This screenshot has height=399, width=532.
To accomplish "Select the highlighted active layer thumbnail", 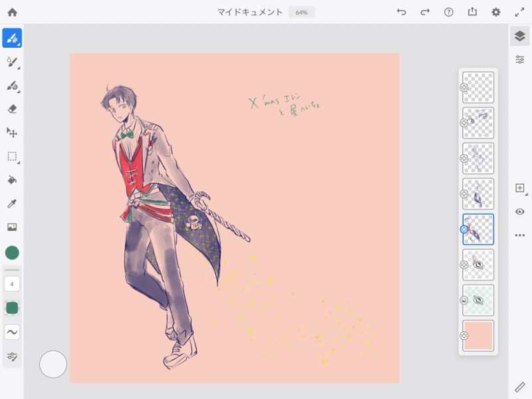I will (478, 229).
